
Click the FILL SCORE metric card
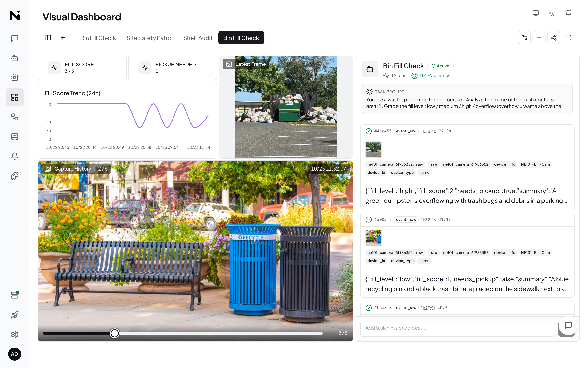pos(82,68)
